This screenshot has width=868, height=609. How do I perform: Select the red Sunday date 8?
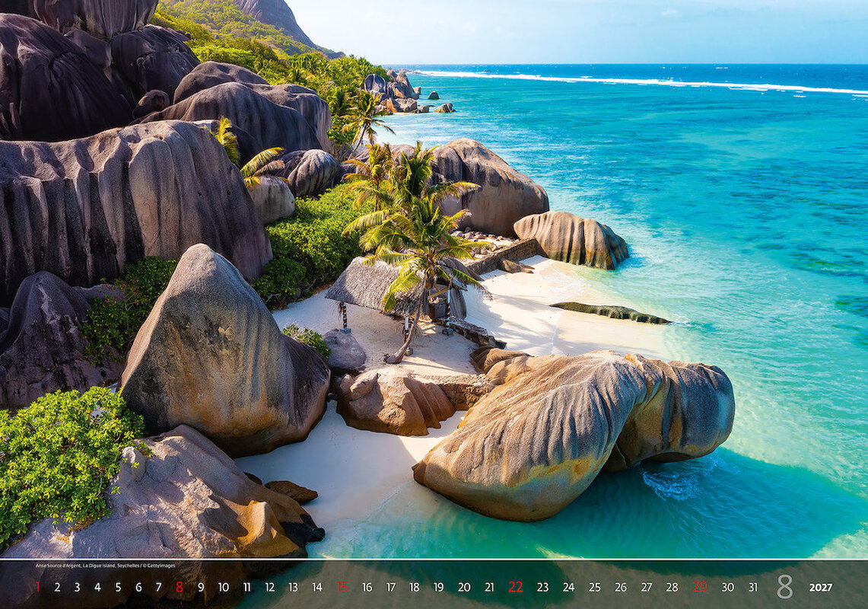point(180,588)
